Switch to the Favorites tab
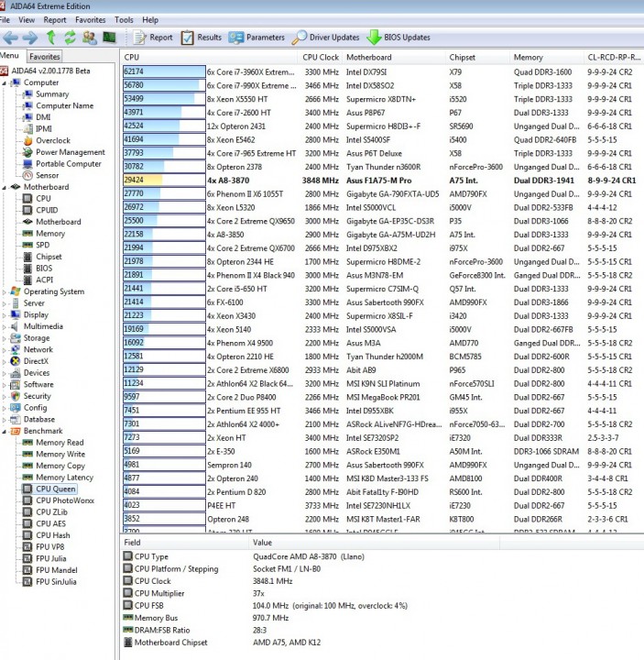644x660 pixels. click(45, 57)
